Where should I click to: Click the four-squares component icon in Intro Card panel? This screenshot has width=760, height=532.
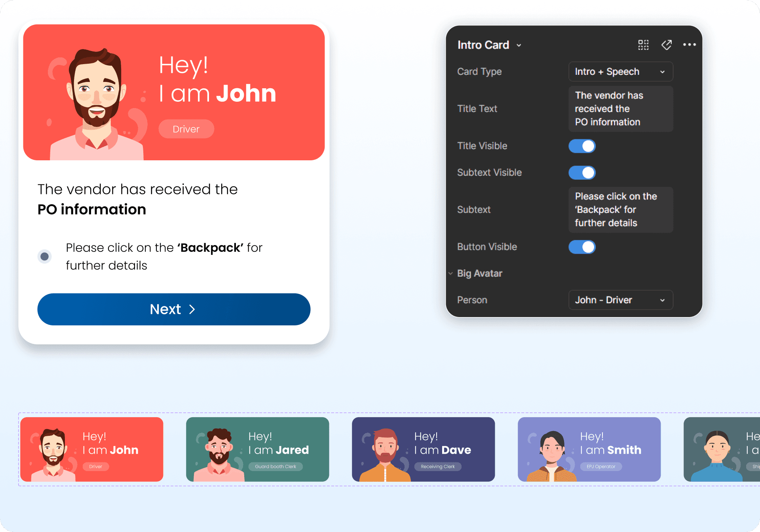coord(643,45)
